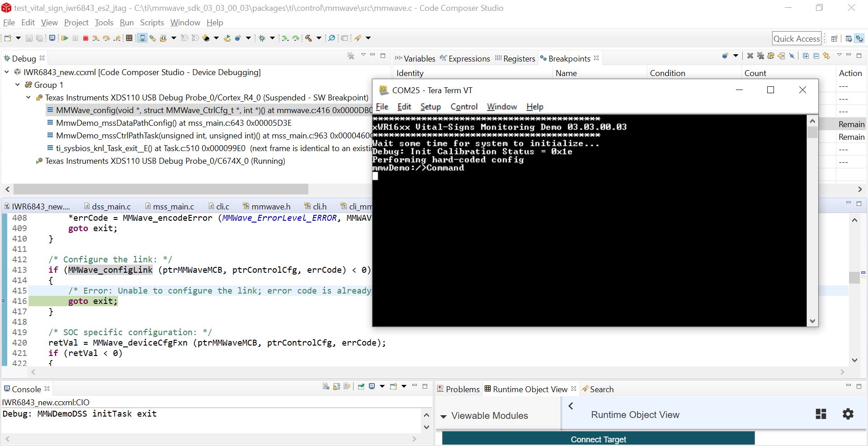Click the Connect Target button
868x446 pixels.
[599, 439]
